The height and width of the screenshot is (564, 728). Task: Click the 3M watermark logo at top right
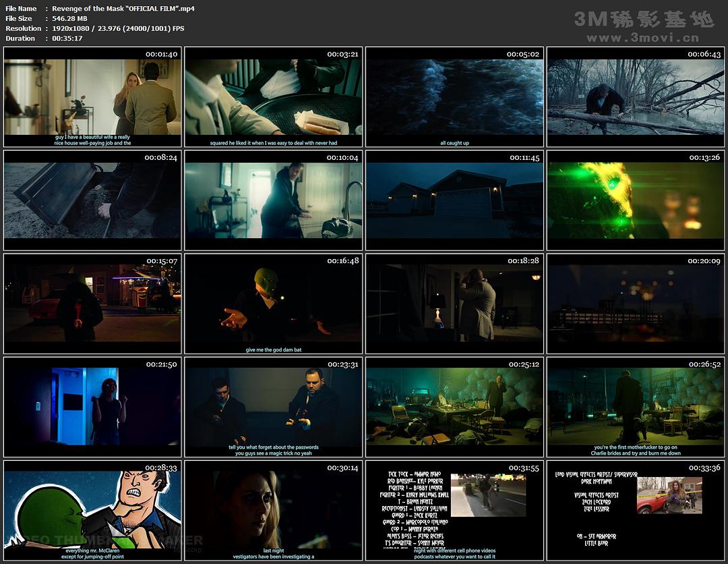click(643, 20)
